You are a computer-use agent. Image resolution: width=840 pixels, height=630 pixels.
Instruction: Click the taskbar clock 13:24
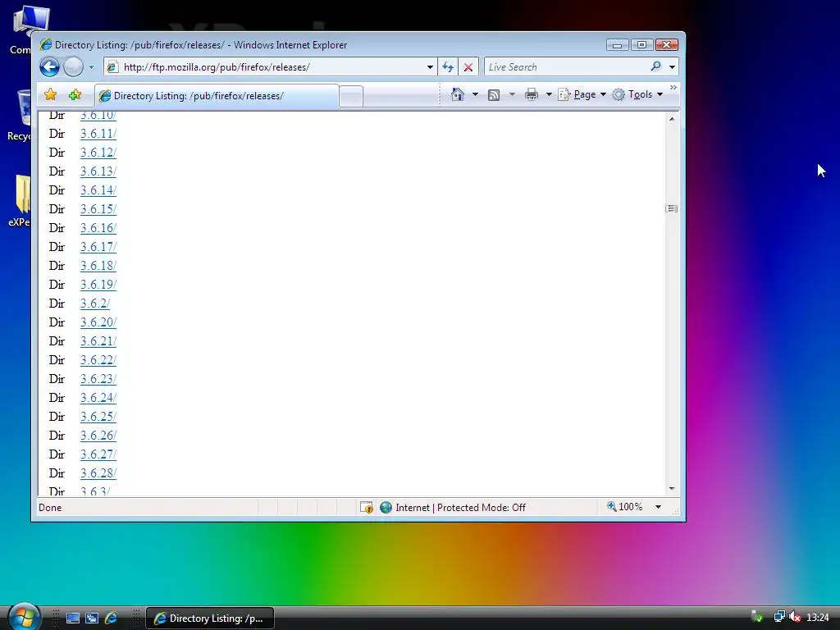[818, 618]
